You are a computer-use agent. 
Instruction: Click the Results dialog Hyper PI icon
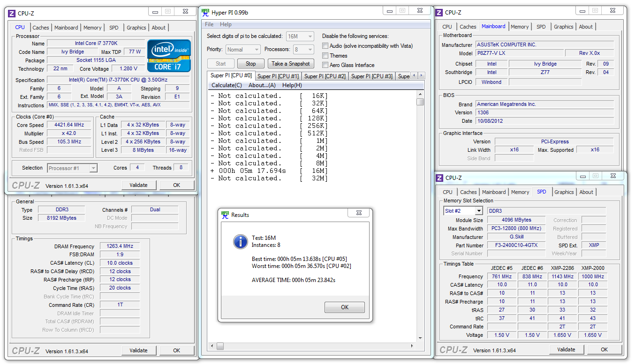225,215
